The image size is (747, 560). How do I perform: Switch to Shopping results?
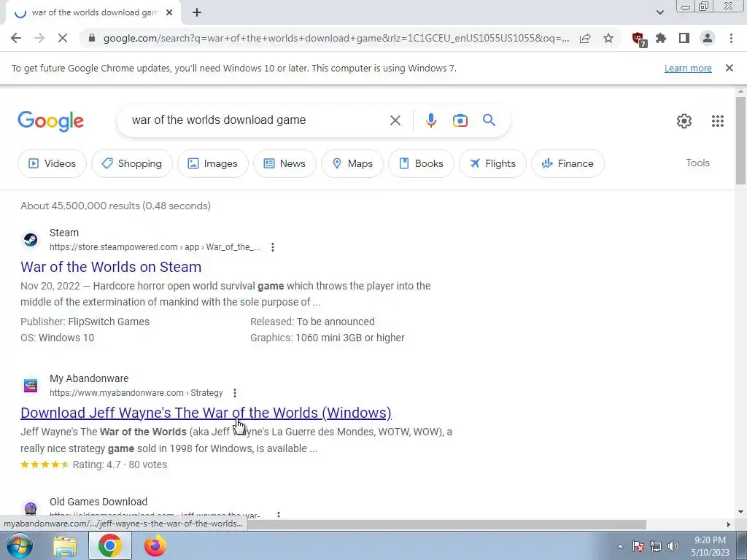coord(132,163)
